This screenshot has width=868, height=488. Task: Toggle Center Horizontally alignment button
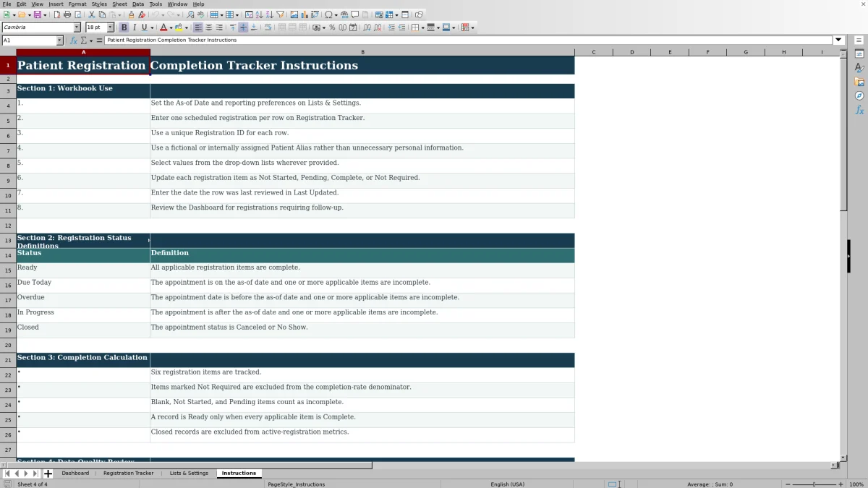pos(208,27)
